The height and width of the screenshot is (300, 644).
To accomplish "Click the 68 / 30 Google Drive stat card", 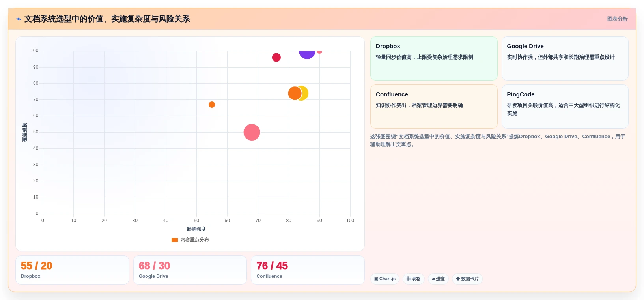I will coord(190,270).
